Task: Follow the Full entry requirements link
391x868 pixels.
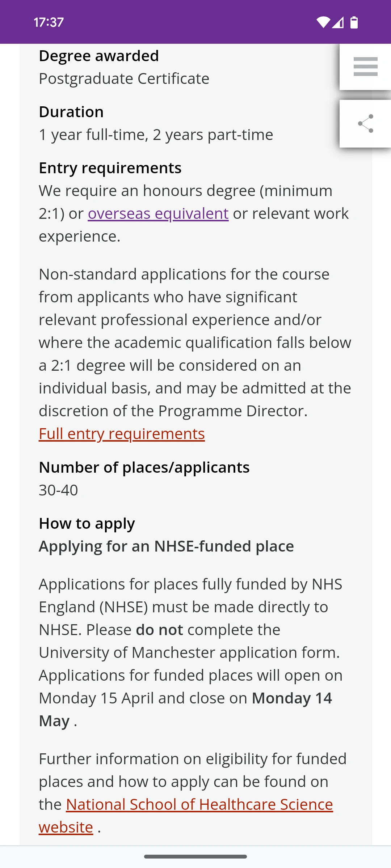Action: pos(122,434)
